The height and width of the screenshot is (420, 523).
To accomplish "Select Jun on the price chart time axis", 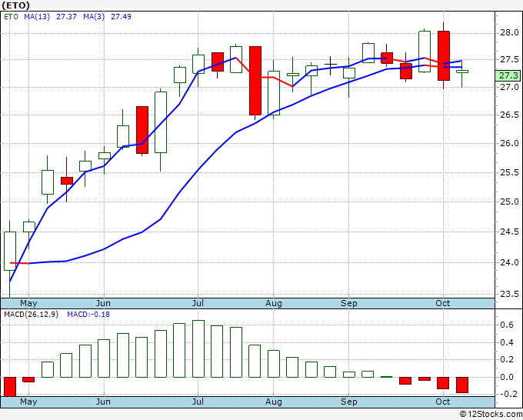I will click(x=103, y=303).
